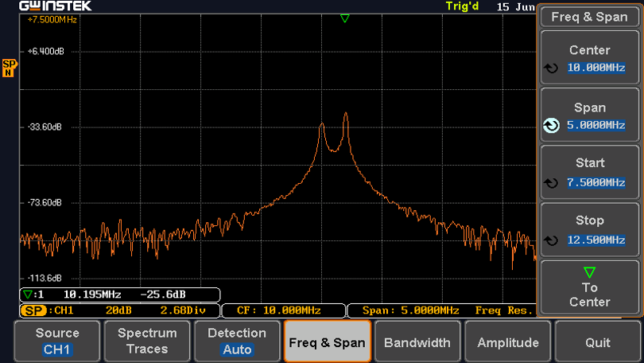Click the highlighted knob icon beside Span
This screenshot has width=644, height=363.
click(551, 126)
